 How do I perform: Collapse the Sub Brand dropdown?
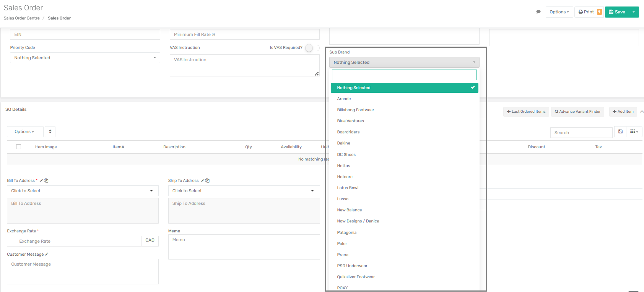[x=404, y=62]
